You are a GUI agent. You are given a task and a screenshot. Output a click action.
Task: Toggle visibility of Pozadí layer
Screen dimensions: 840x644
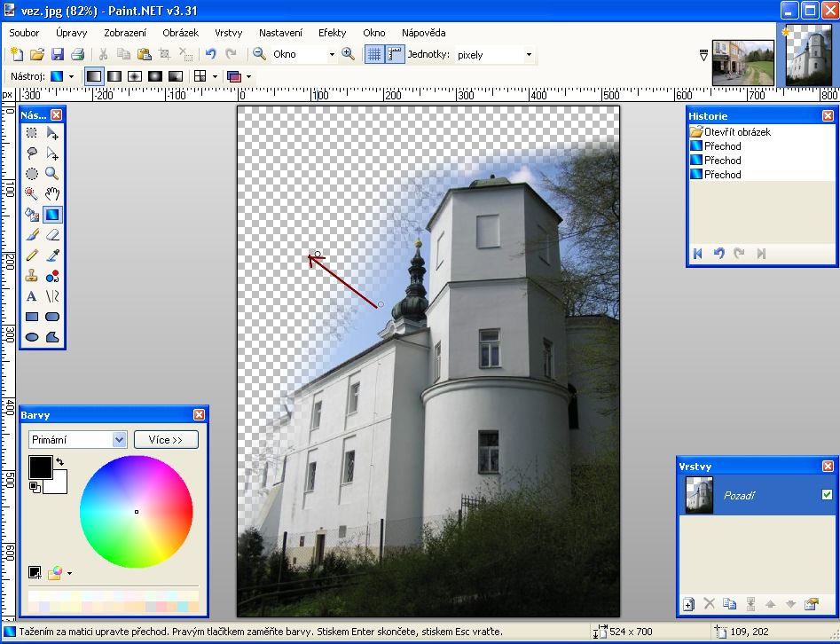point(827,494)
